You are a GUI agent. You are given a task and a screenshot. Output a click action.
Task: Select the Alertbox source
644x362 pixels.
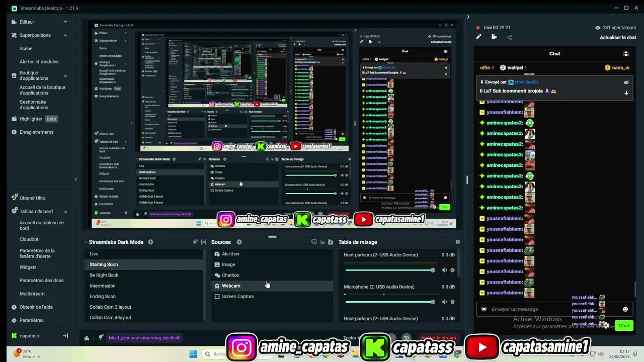pos(272,254)
